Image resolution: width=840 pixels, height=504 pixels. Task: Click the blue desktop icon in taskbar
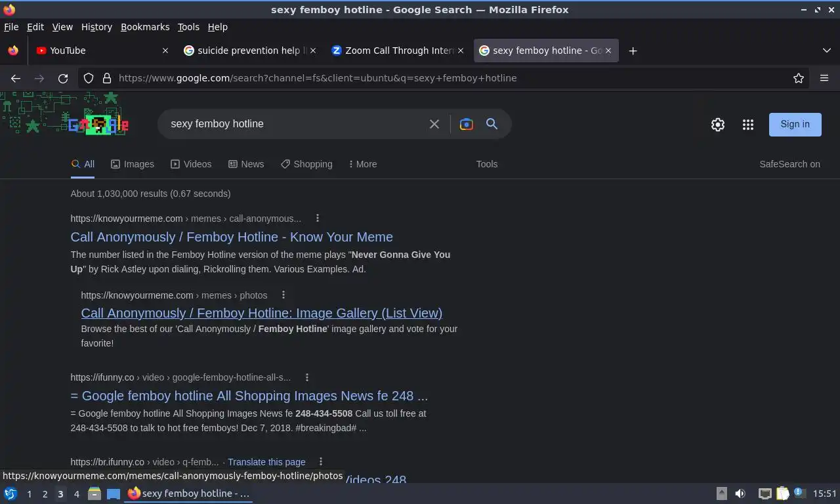coord(114,494)
